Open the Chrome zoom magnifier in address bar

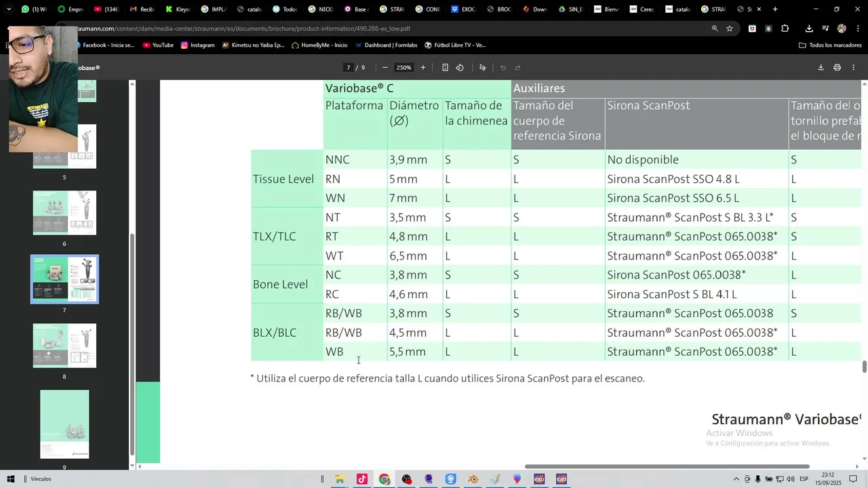pos(715,28)
